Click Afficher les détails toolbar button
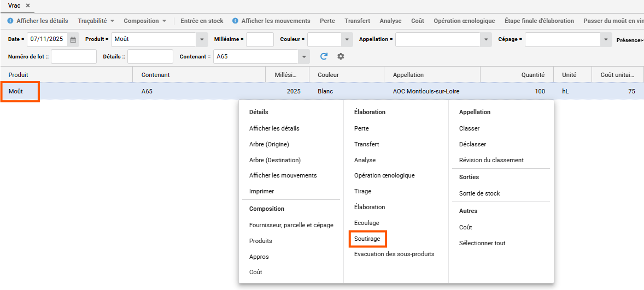The width and height of the screenshot is (644, 290). (x=42, y=21)
